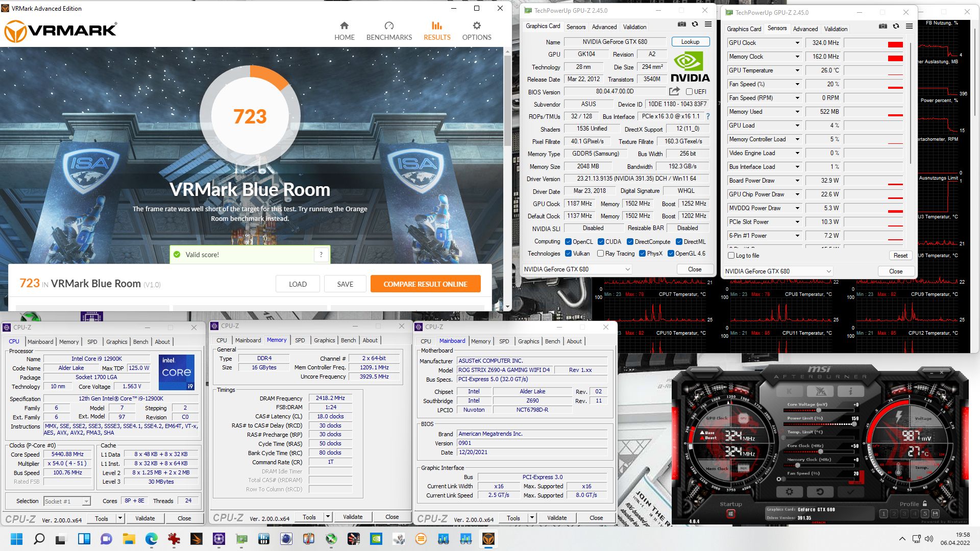980x551 pixels.
Task: Open taskbar Search
Action: [39, 539]
